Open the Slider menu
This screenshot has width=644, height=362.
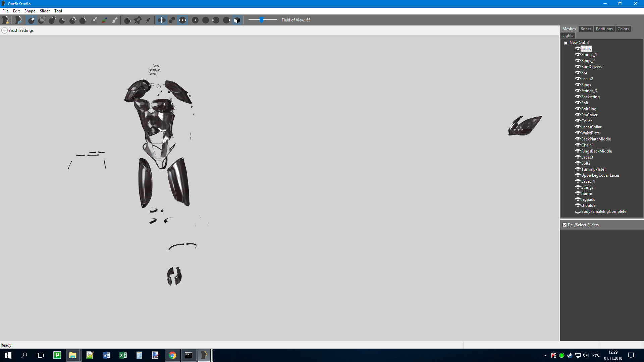[45, 11]
